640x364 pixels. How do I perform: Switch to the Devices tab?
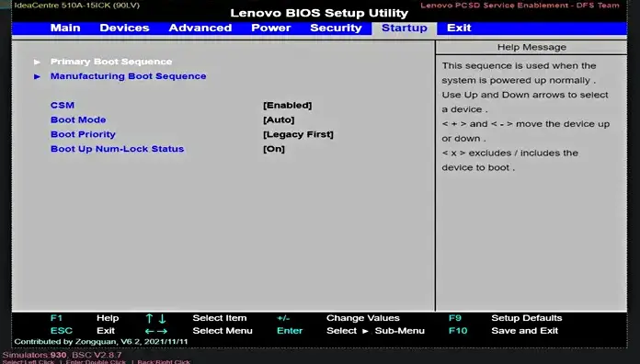click(x=124, y=28)
